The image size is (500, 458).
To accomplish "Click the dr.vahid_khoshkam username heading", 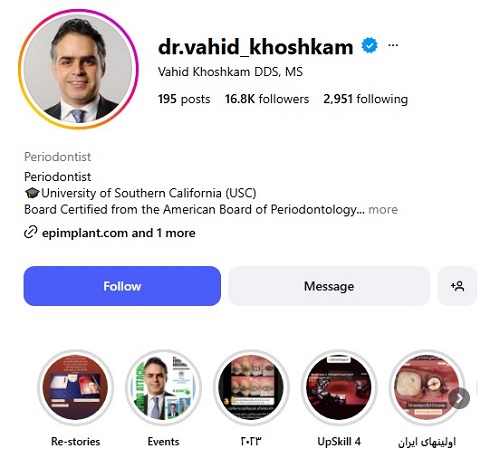I will click(255, 46).
